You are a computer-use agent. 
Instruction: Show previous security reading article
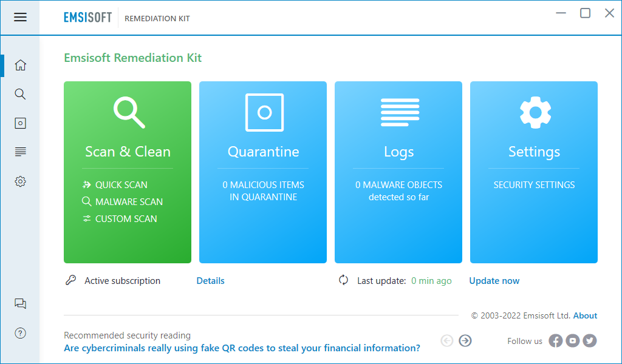(x=446, y=340)
